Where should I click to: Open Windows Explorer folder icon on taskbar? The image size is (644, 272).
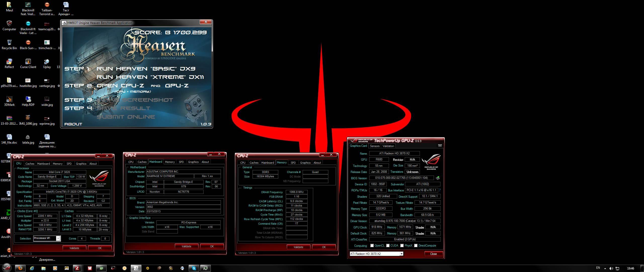pos(44,268)
